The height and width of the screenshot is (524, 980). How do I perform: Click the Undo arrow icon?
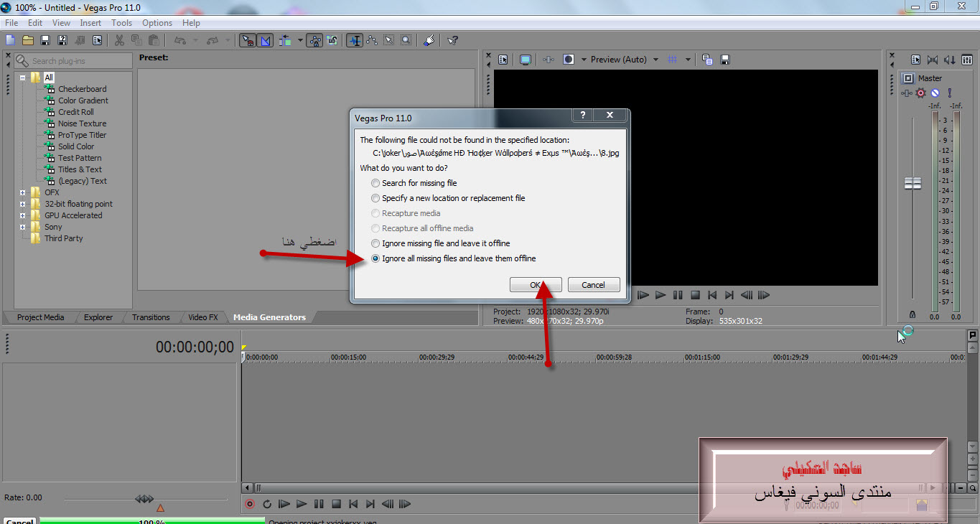(x=179, y=40)
